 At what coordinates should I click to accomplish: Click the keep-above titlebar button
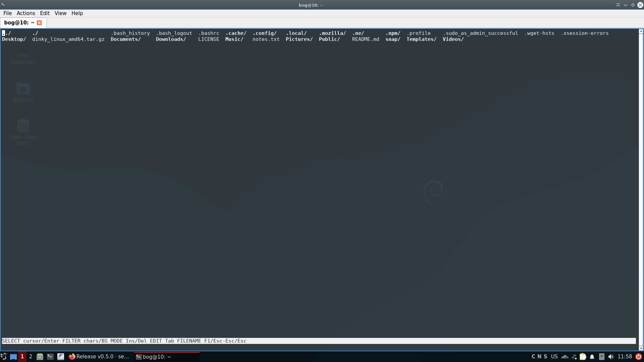[618, 5]
